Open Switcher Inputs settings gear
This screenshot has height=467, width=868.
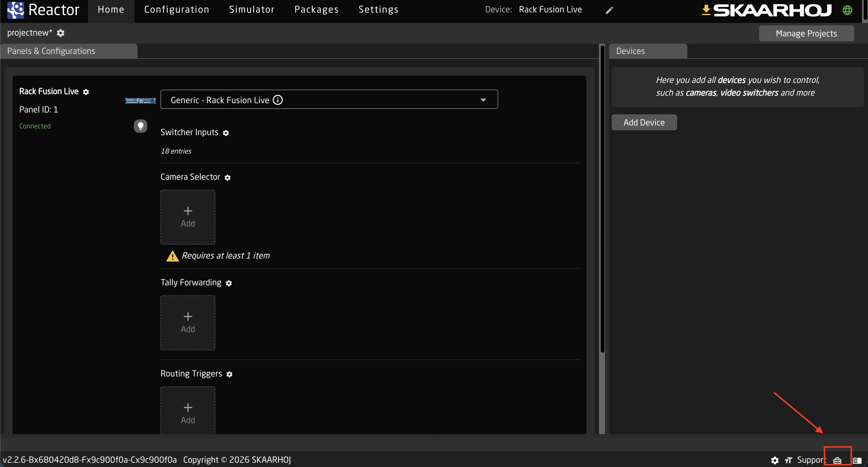coord(226,133)
